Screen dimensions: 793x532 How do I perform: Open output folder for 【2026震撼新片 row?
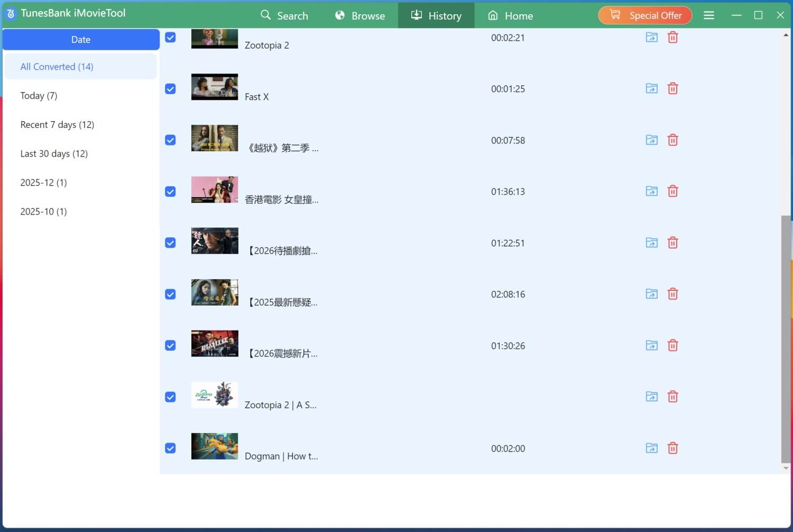(x=651, y=345)
